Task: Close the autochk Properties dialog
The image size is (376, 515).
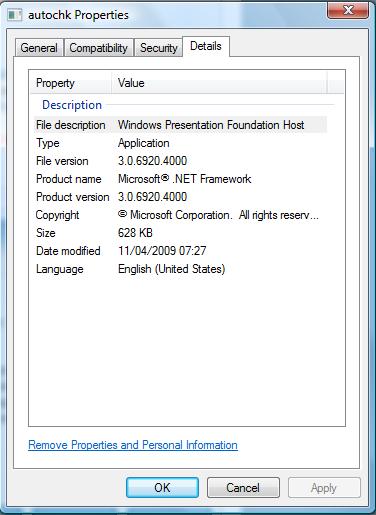Action: coord(348,10)
